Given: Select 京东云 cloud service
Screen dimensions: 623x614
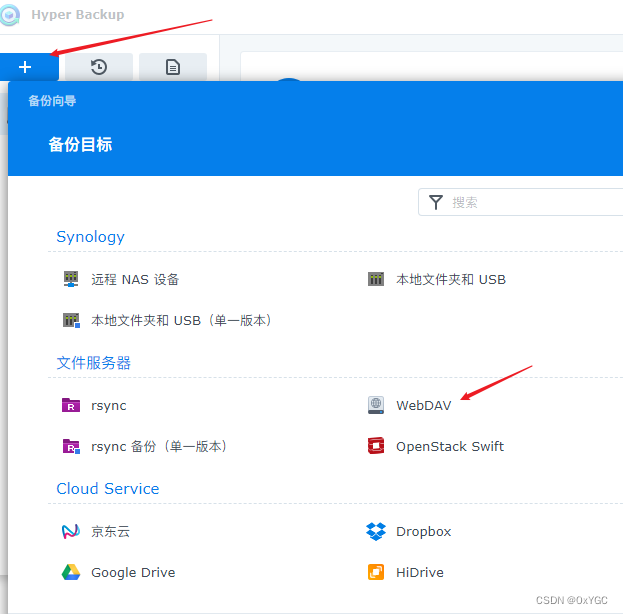Looking at the screenshot, I should click(110, 531).
